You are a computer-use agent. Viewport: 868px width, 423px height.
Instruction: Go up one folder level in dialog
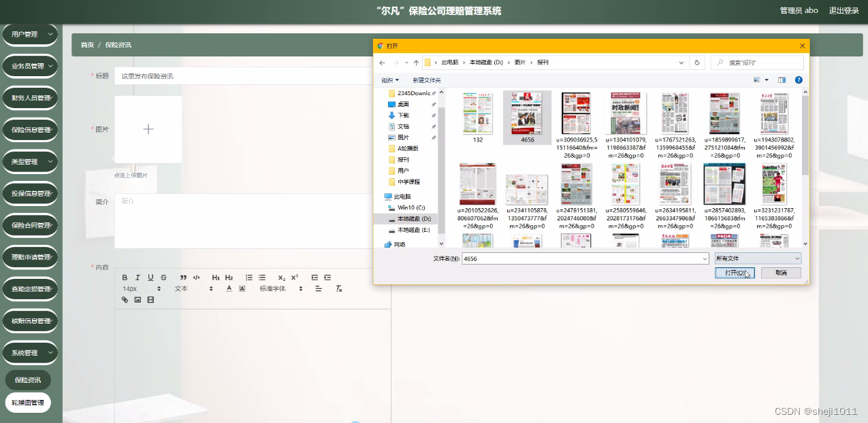coord(416,63)
